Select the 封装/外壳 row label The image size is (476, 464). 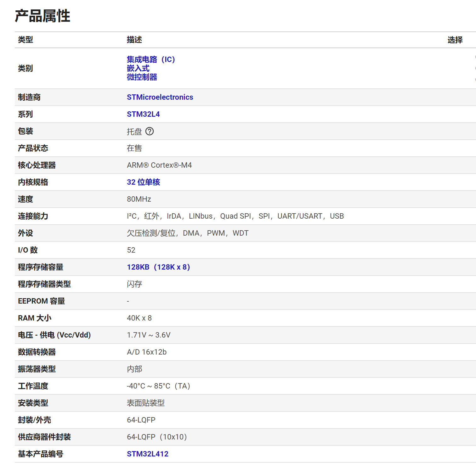click(x=34, y=420)
